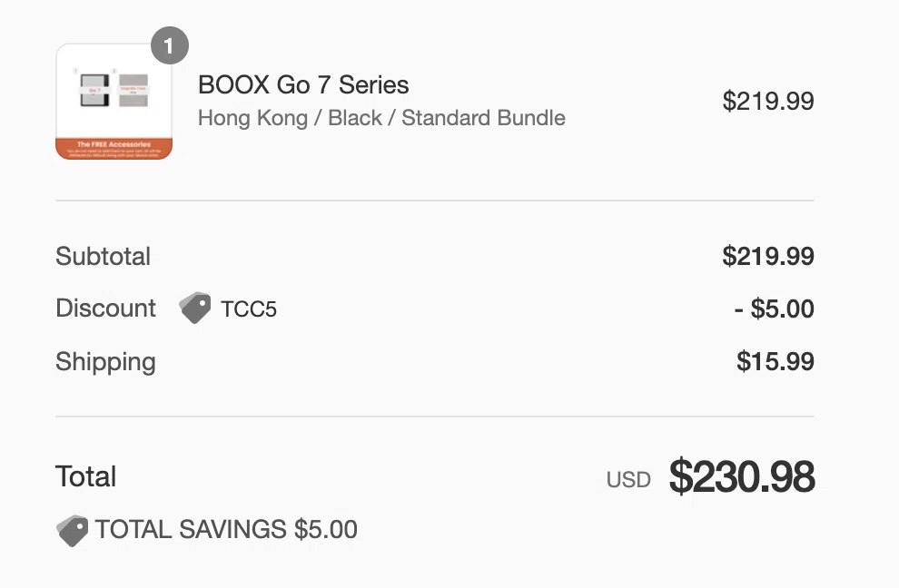
Task: Click the TCC5 discount code label
Action: click(249, 309)
